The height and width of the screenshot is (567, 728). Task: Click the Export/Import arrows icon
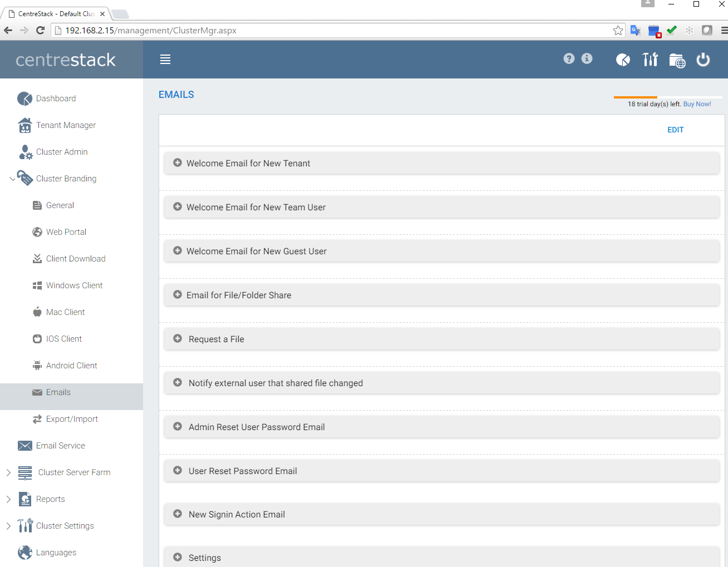[37, 419]
